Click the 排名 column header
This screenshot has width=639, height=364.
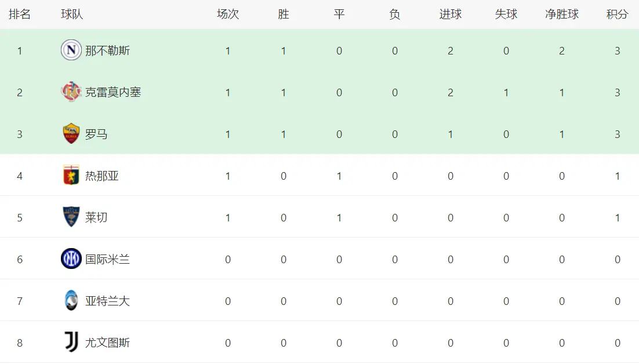20,14
